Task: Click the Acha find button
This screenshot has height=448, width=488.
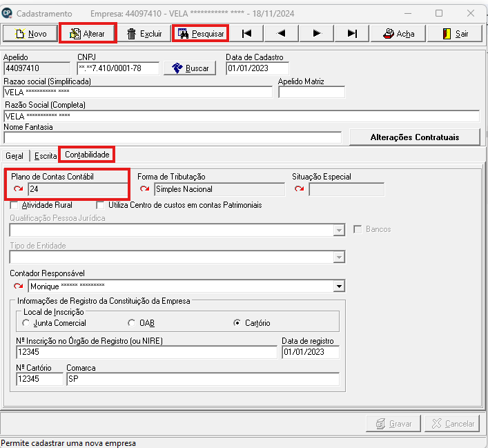Action: 398,33
